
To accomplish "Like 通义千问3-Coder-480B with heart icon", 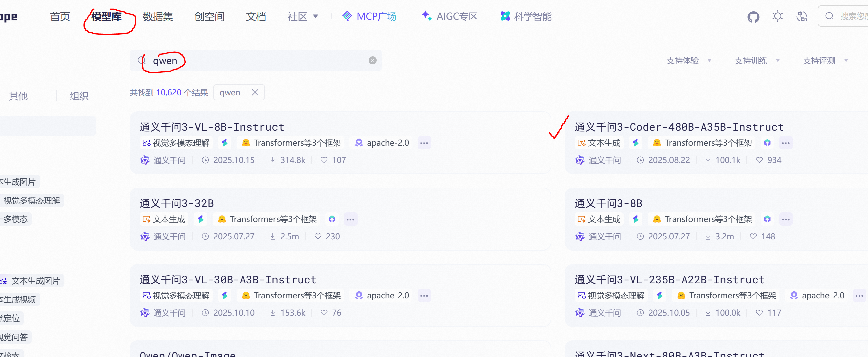I will click(x=759, y=160).
